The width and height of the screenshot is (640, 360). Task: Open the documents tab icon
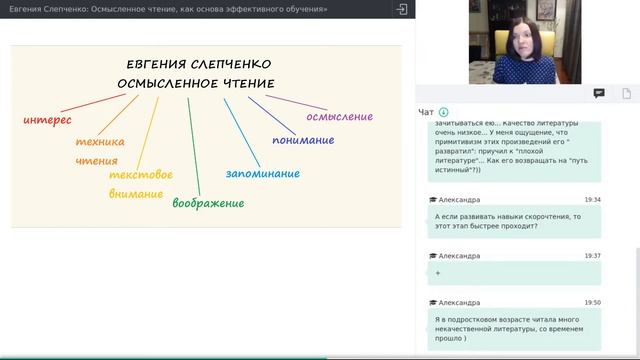627,93
